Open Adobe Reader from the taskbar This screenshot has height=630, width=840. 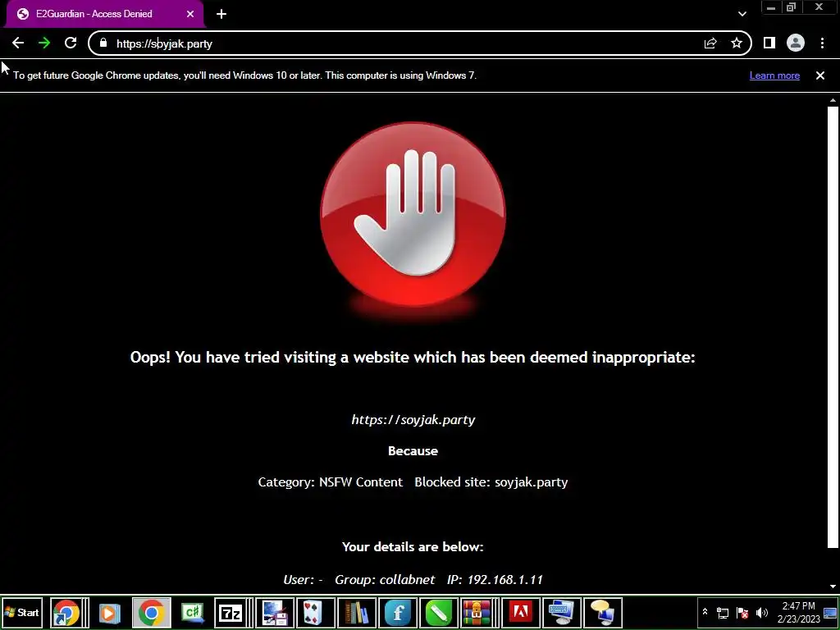tap(519, 612)
